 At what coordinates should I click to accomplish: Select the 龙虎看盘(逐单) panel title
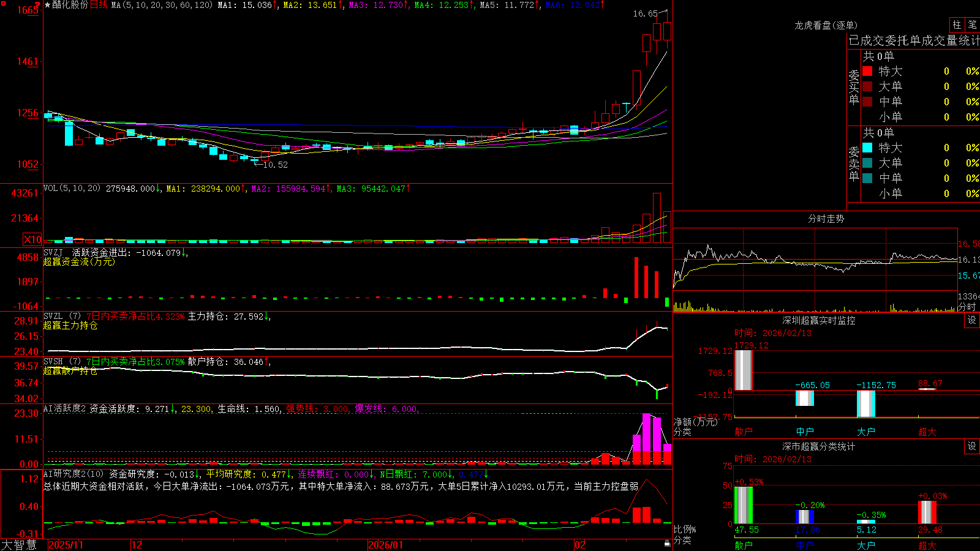coord(826,25)
